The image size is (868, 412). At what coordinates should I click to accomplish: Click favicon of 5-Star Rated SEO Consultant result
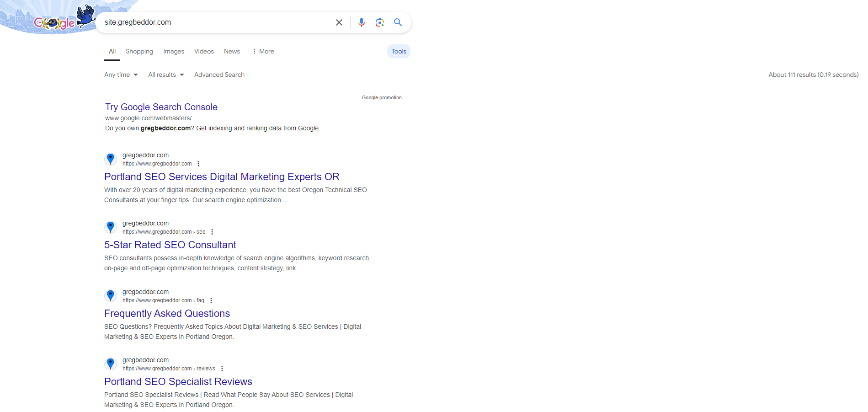(111, 227)
